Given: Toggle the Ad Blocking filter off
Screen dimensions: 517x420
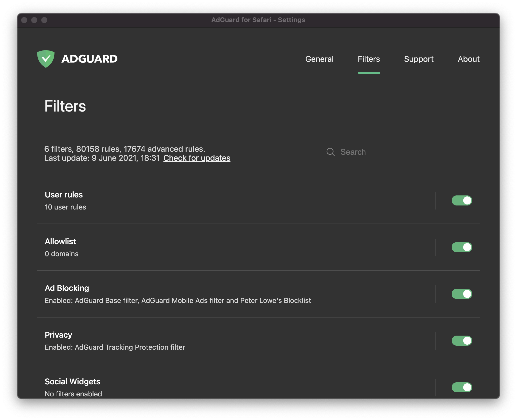Looking at the screenshot, I should tap(461, 294).
